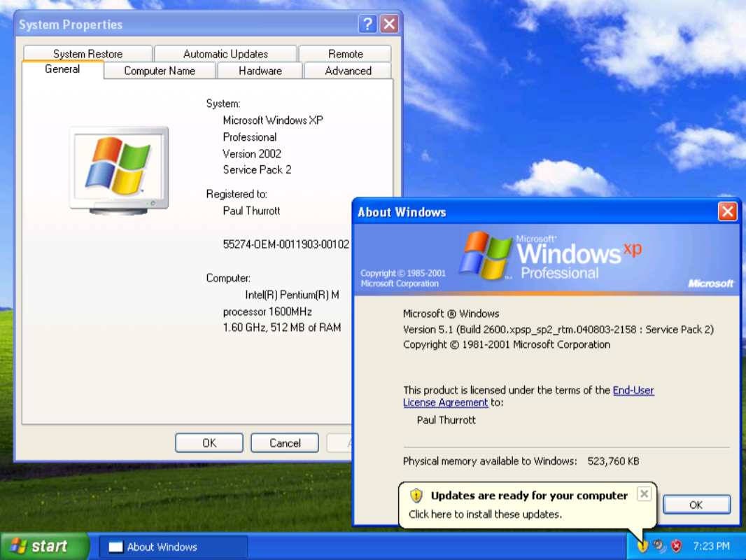Open the End-User License Agreement link

pos(633,391)
